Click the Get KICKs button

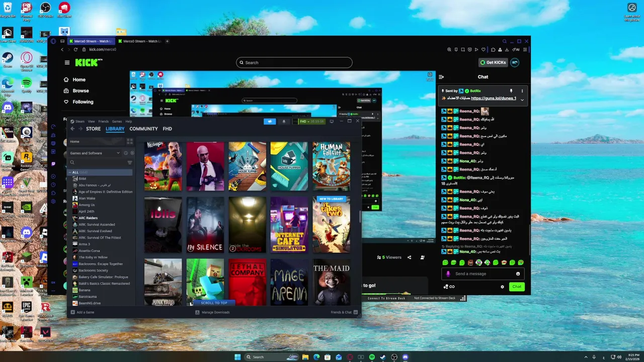click(x=493, y=62)
